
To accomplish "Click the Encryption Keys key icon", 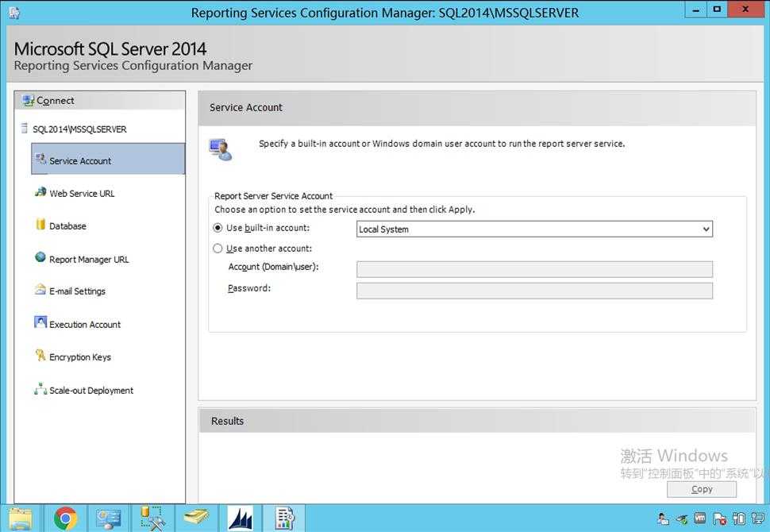I will [40, 355].
